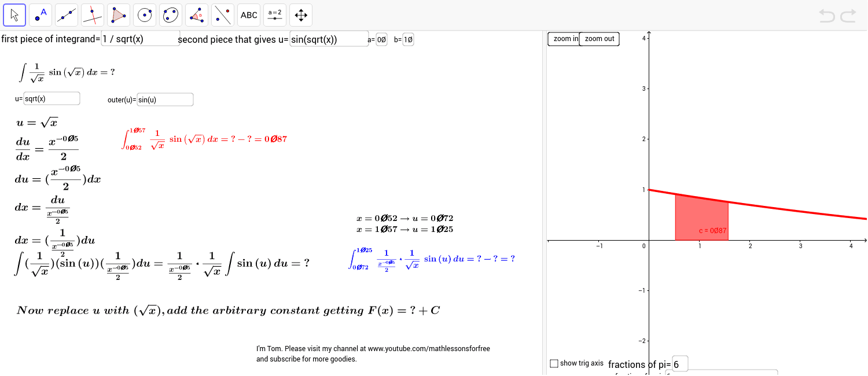Click the first piece of integrand field

click(141, 39)
